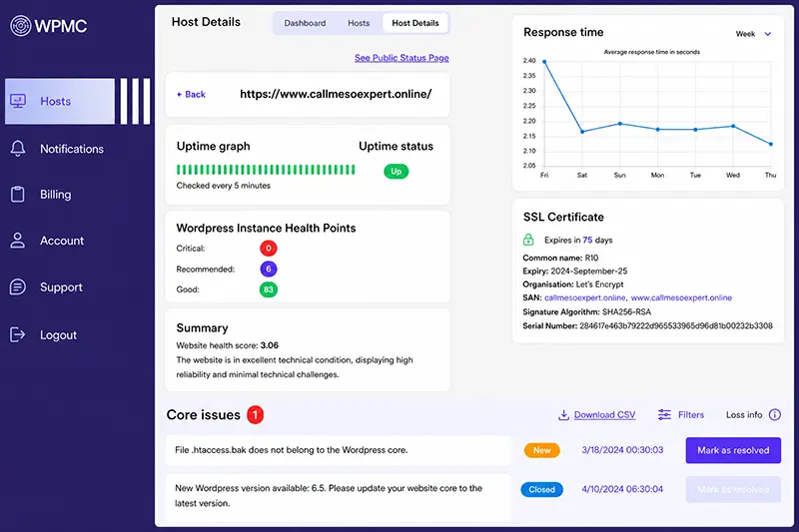Switch to the Dashboard tab
799x532 pixels.
coord(305,23)
